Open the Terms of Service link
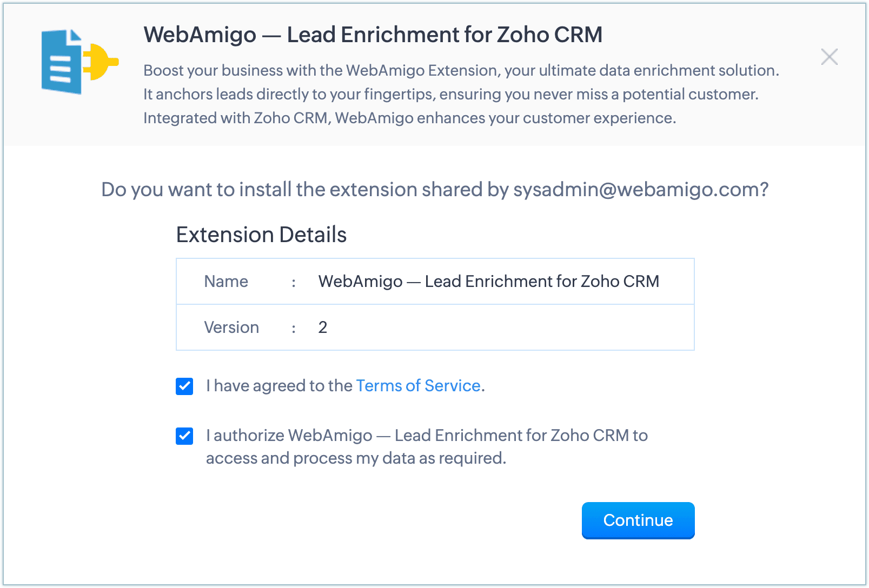 coord(418,386)
